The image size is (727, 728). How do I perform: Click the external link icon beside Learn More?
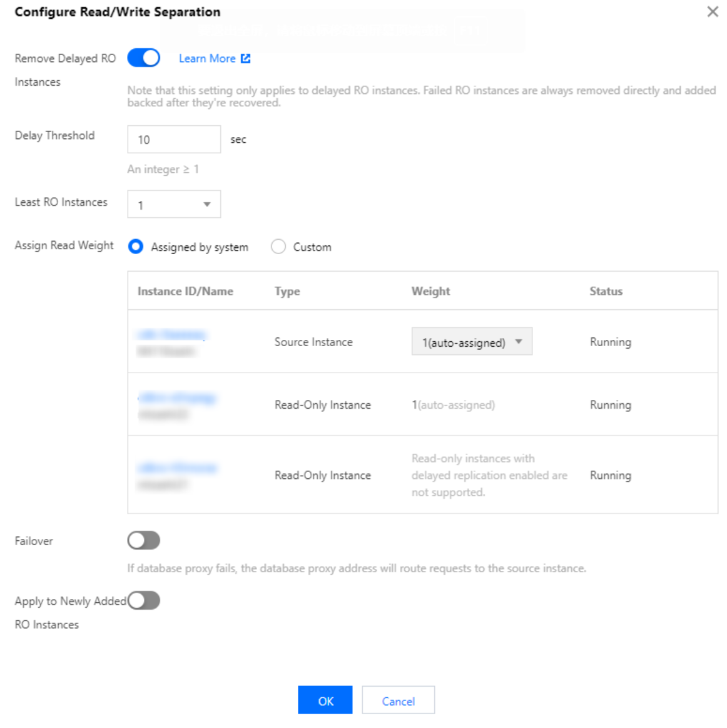[246, 58]
